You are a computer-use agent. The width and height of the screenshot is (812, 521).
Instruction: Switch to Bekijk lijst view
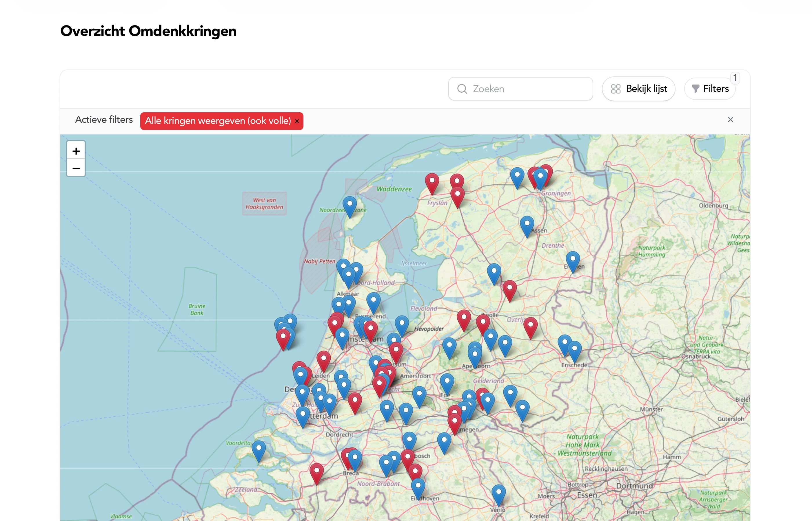639,89
